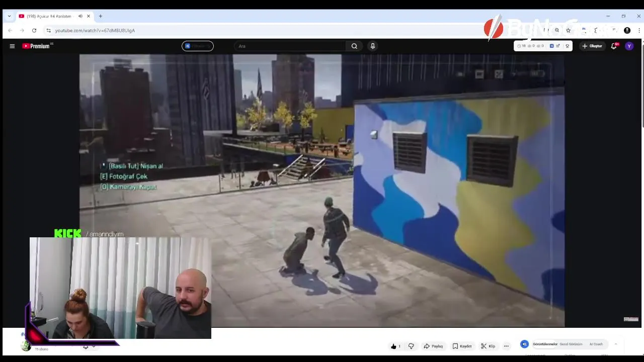Open the notifications bell

[614, 46]
